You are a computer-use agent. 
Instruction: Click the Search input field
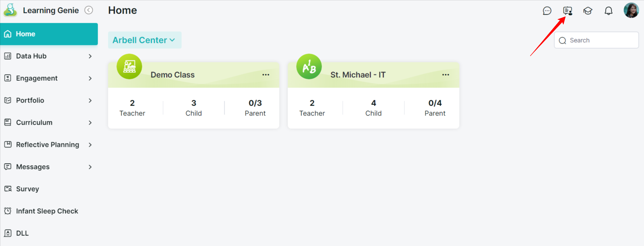click(596, 40)
